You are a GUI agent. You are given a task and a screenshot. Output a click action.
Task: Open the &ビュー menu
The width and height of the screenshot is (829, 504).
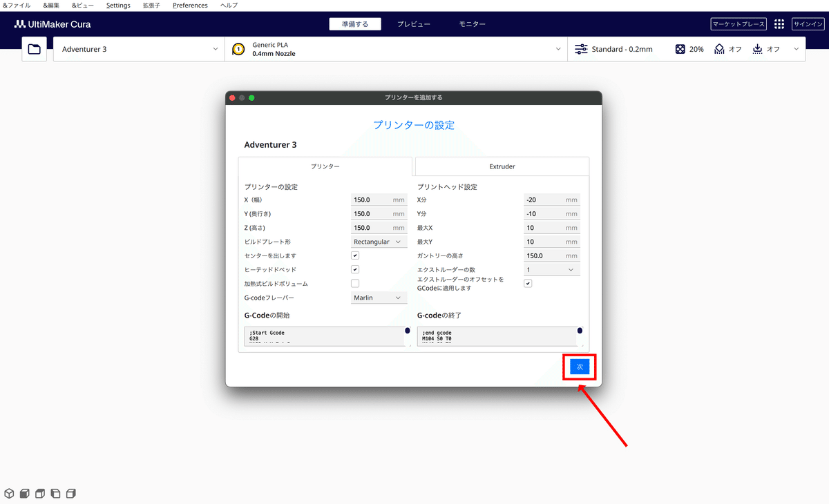click(x=84, y=6)
